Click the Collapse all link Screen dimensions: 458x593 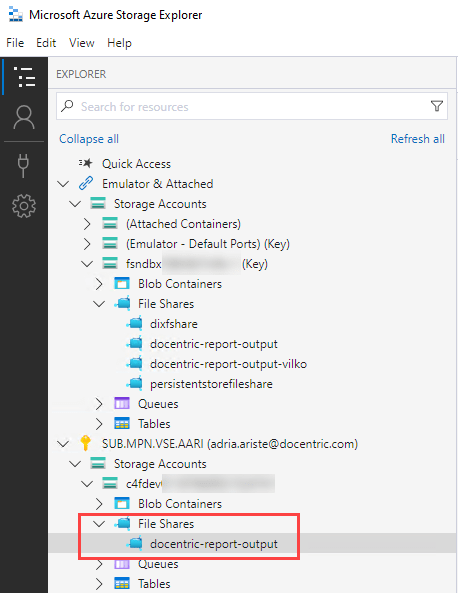[x=89, y=139]
